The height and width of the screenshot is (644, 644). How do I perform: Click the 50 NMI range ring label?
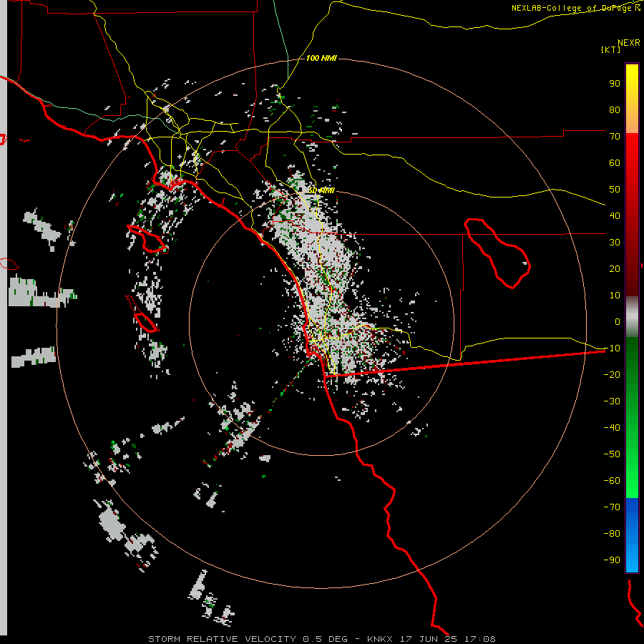[x=321, y=190]
